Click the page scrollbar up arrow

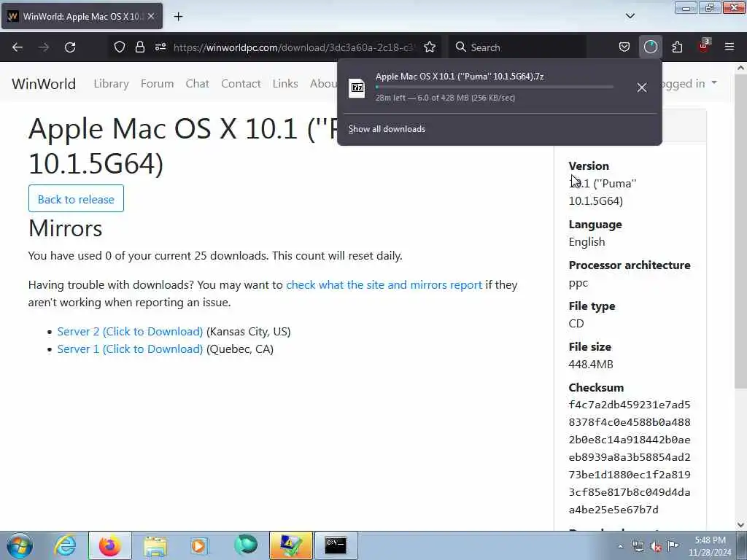[741, 68]
